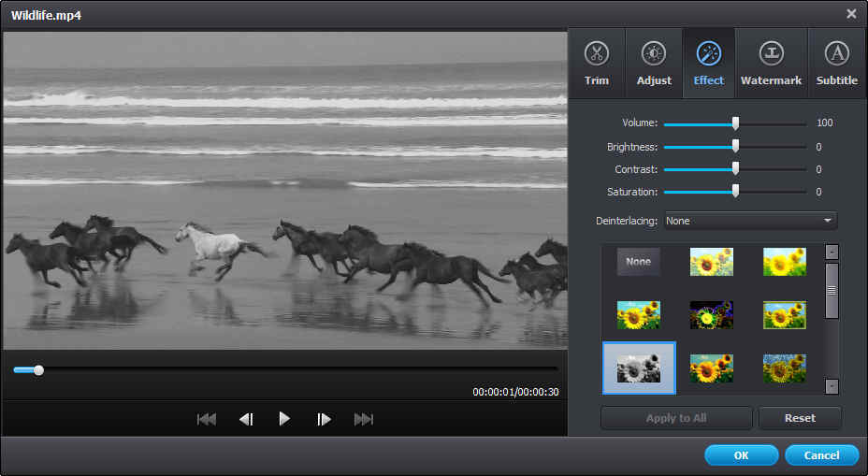868x476 pixels.
Task: Step forward one frame
Action: click(324, 420)
